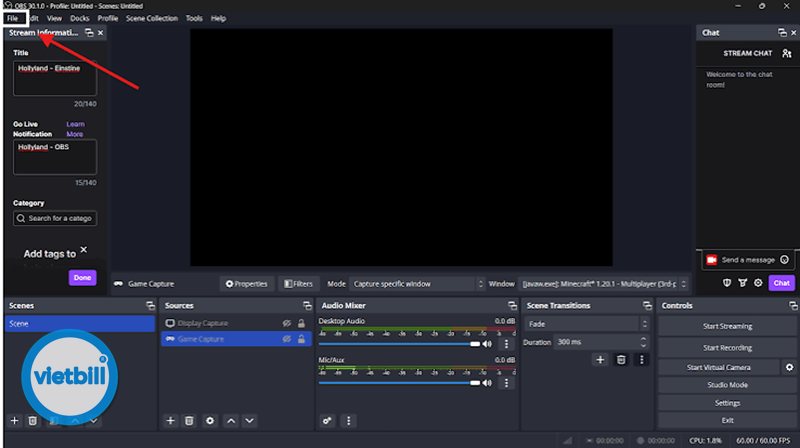Open chat moderation shield icon
The height and width of the screenshot is (448, 800).
tap(727, 283)
